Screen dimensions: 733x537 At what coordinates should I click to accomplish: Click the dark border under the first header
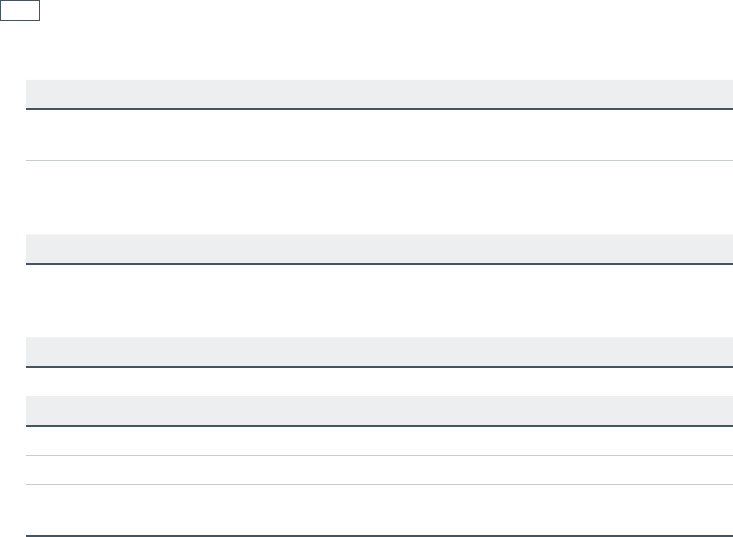[379, 109]
